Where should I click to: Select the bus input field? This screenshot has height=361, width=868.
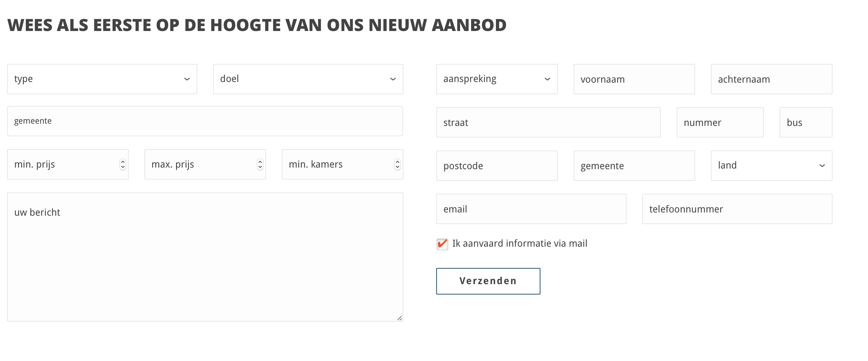[806, 122]
